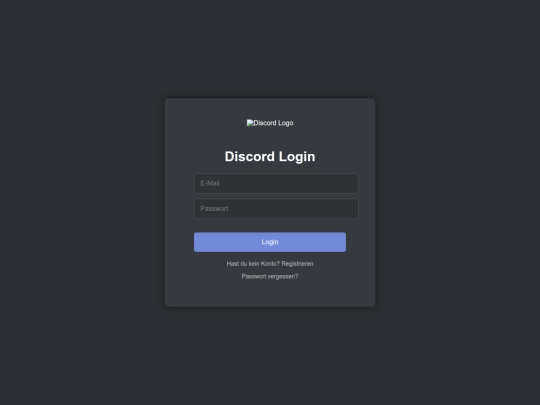Open the Passwort vergessen? link
The width and height of the screenshot is (540, 405).
pos(270,277)
